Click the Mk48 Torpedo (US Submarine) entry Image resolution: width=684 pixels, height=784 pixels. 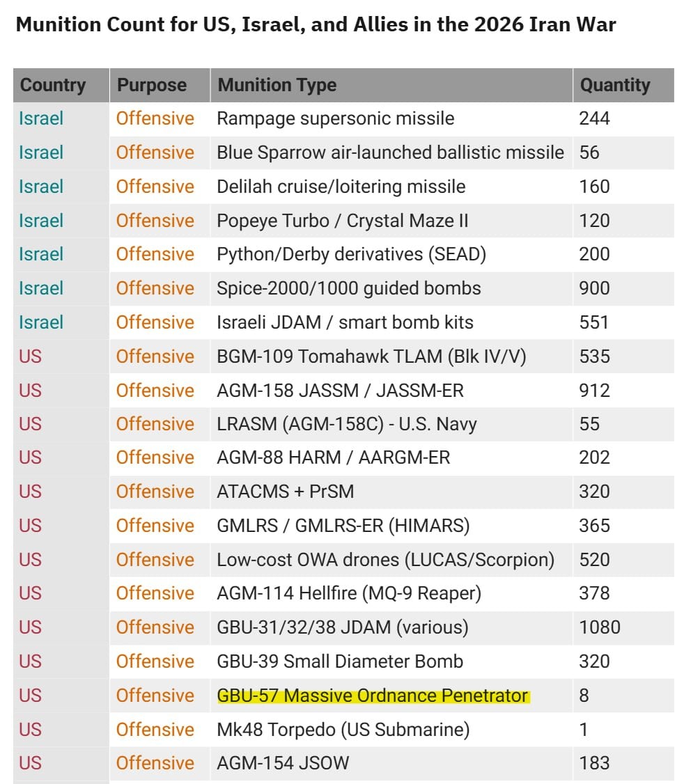343,729
